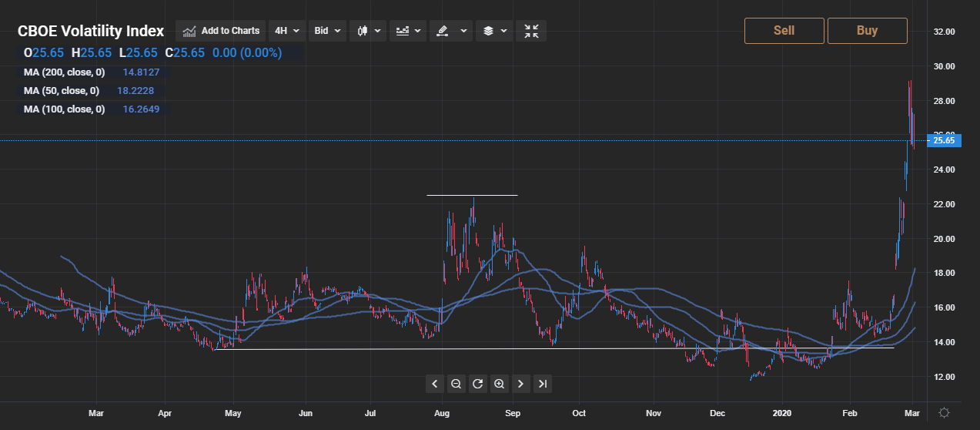Select the MA (200, close, 0) indicator label
This screenshot has width=980, height=430.
coord(65,72)
